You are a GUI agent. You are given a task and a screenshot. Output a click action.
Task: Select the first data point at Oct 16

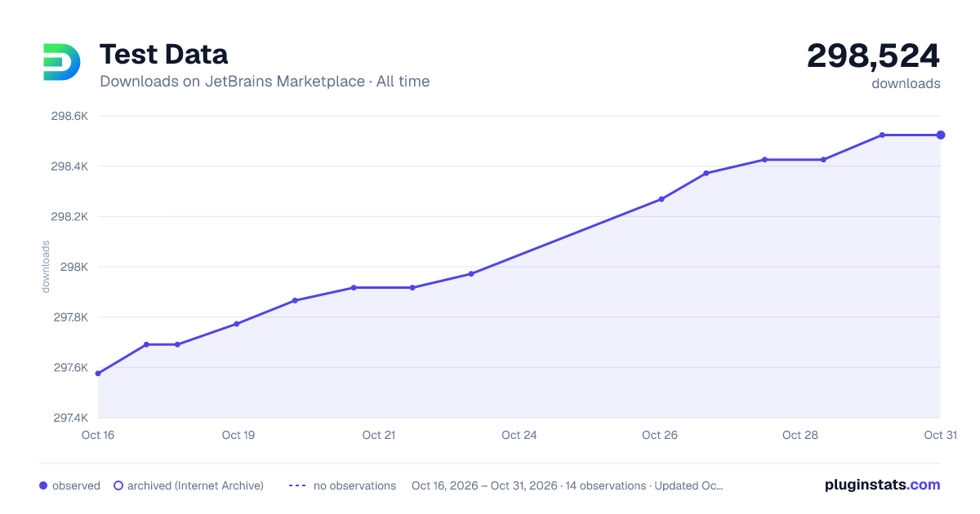98,374
